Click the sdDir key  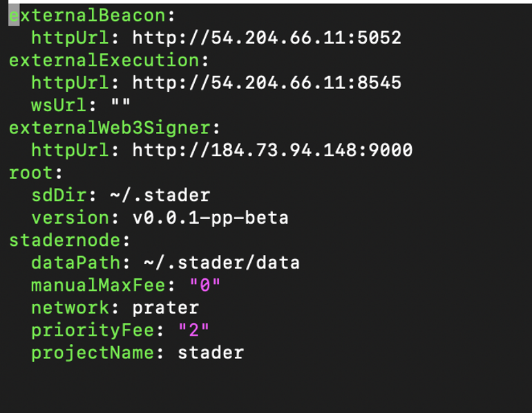pyautogui.click(x=59, y=195)
